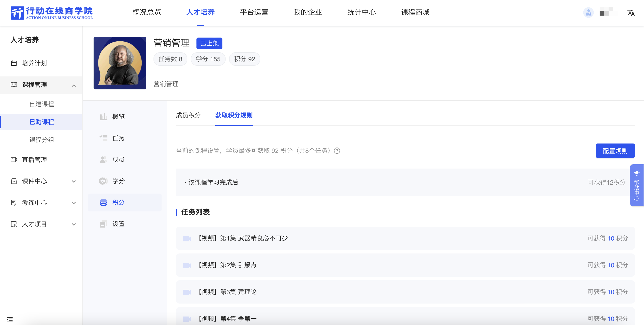Open the 人才培养 top menu

click(x=200, y=12)
